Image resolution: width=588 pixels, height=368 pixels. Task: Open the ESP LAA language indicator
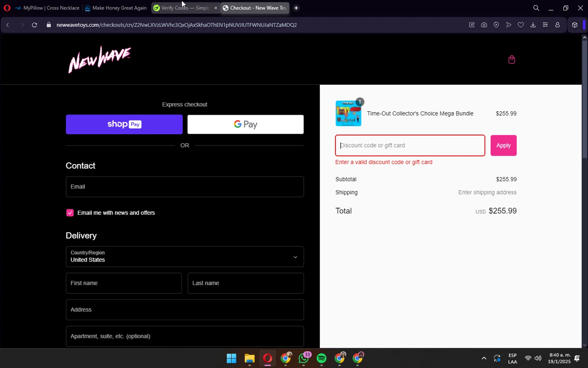512,358
